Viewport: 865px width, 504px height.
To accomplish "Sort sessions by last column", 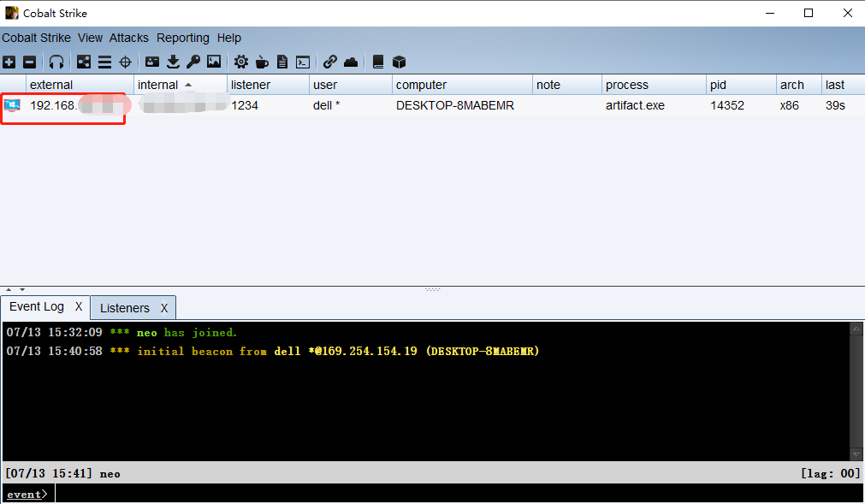I will (843, 85).
